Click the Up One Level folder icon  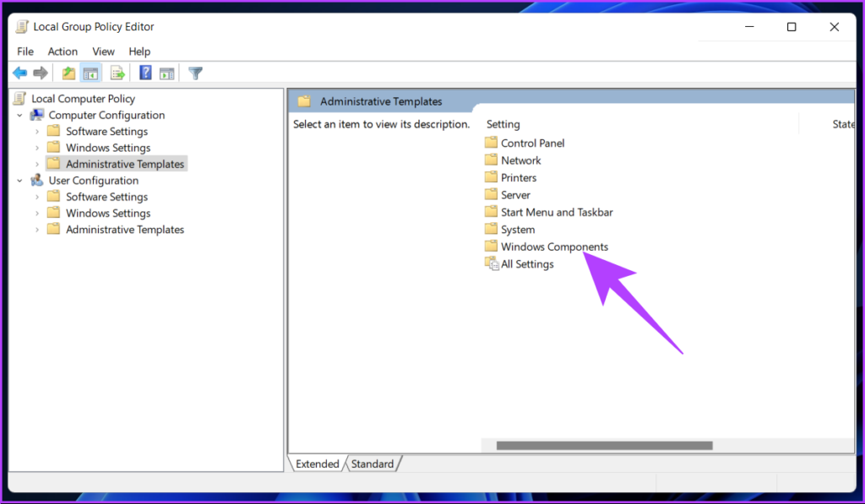pos(68,73)
